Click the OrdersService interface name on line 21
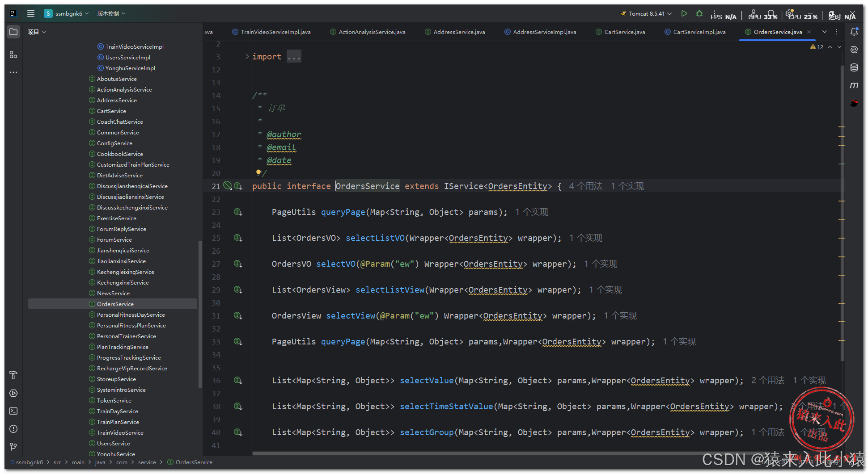The image size is (868, 474). (x=368, y=186)
